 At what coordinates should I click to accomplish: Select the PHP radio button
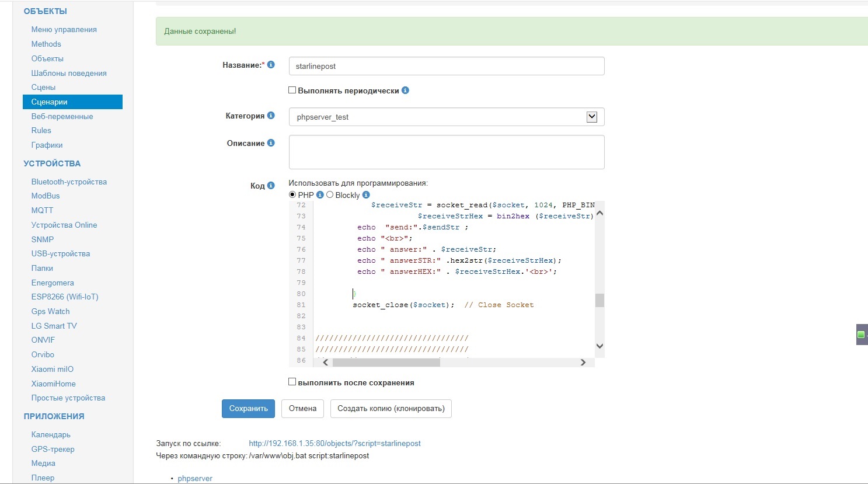[292, 195]
